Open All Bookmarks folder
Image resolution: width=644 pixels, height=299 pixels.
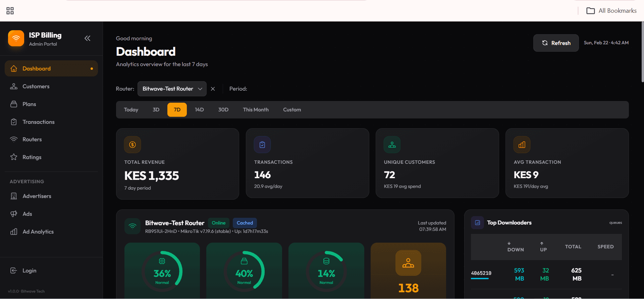(611, 11)
